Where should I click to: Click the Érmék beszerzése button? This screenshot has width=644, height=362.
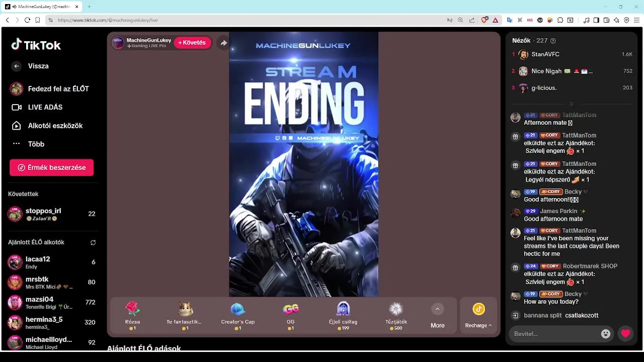tap(51, 167)
